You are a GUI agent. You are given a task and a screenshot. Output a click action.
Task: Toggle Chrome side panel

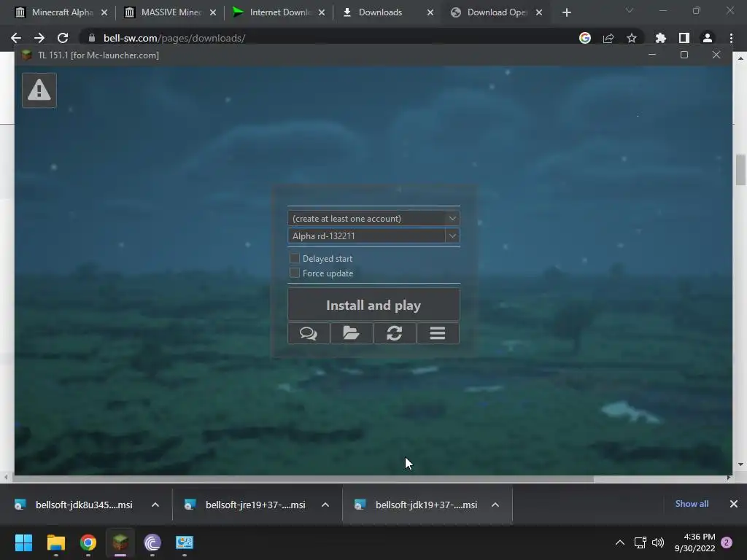684,38
